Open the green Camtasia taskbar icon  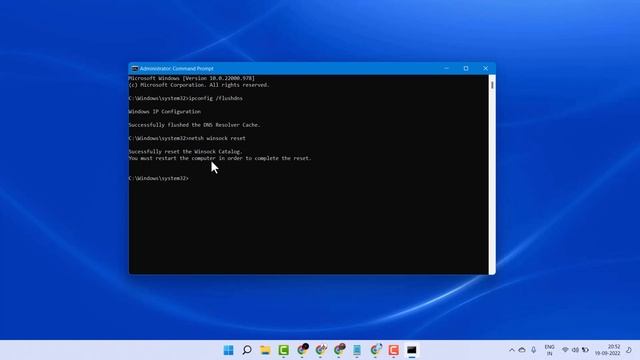click(284, 350)
